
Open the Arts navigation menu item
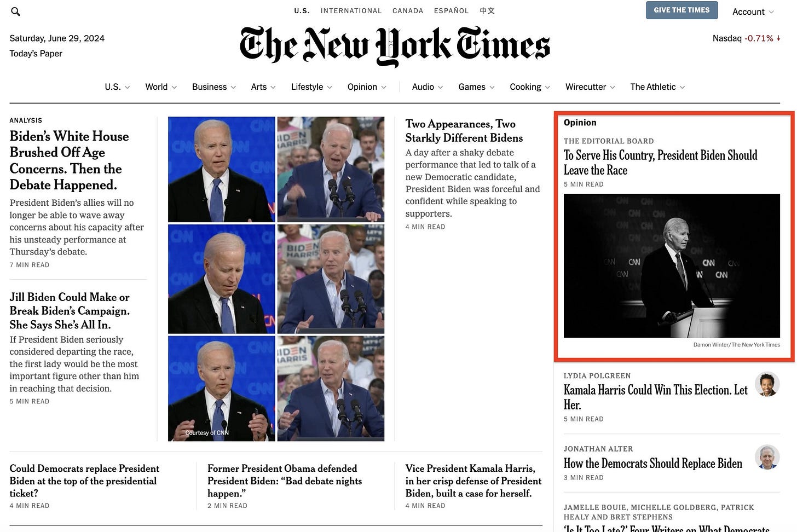259,87
